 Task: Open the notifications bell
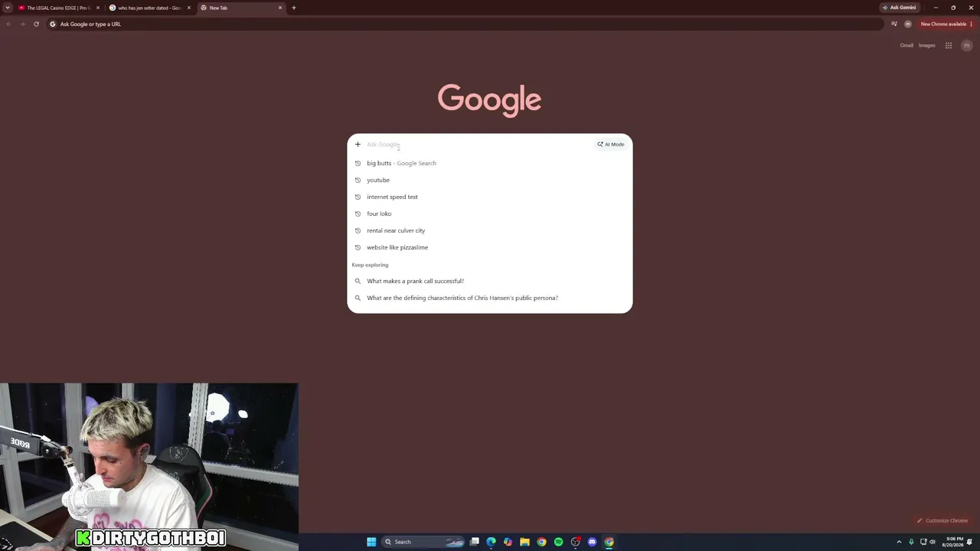coord(970,542)
